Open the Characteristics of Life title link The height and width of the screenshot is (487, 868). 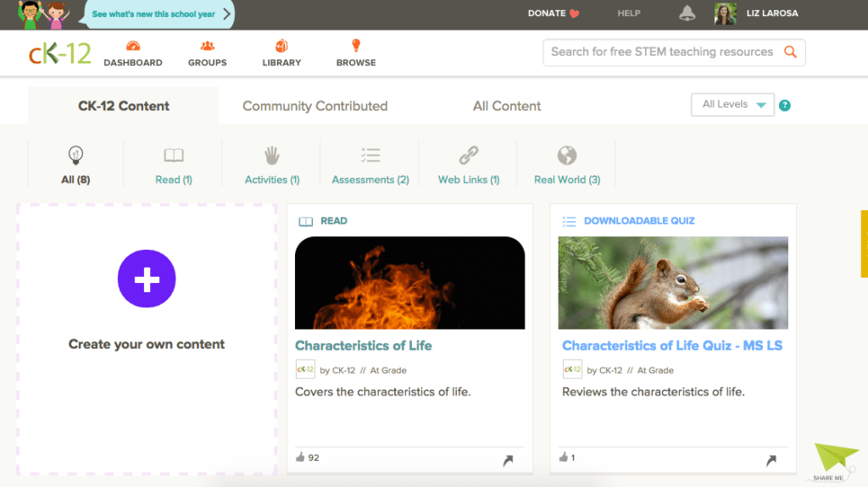pos(363,346)
